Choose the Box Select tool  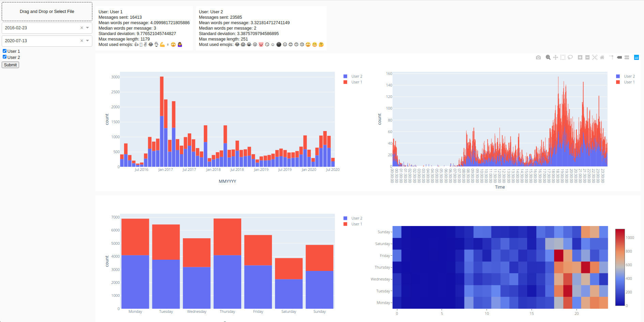[x=563, y=58]
